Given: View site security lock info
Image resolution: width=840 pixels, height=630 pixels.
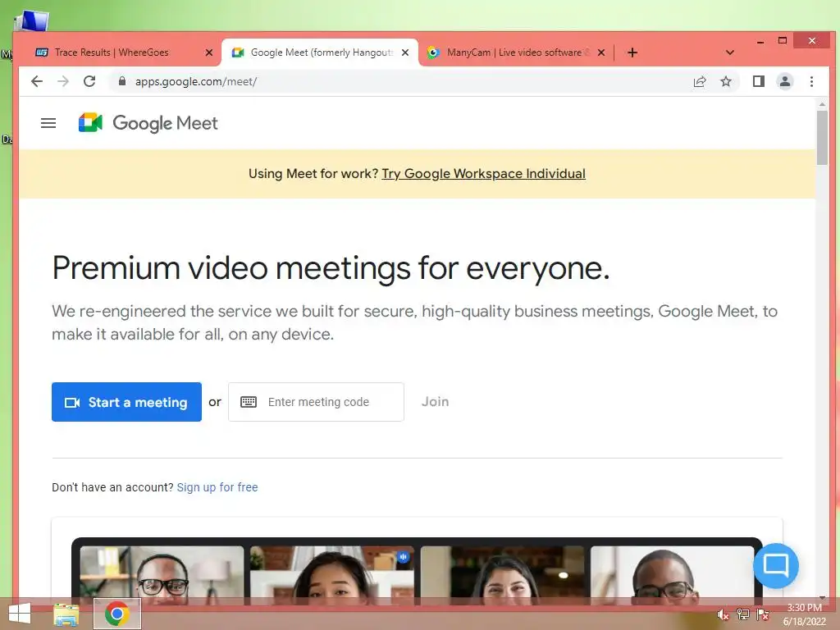Looking at the screenshot, I should (122, 81).
